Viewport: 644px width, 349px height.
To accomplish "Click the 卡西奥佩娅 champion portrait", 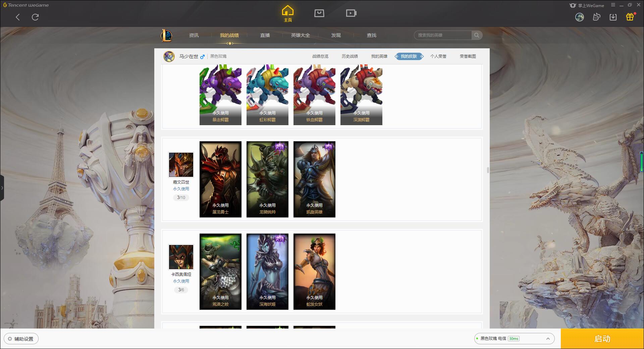I will [181, 257].
